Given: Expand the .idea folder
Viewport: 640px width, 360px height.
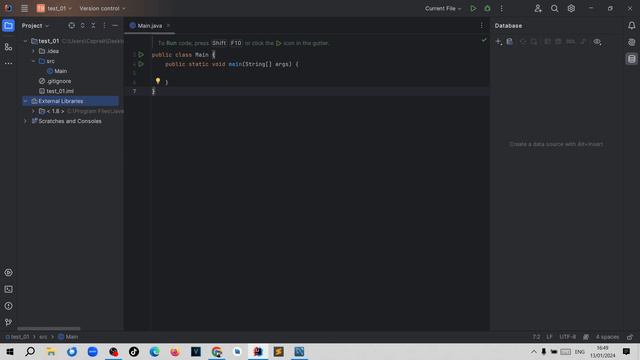Looking at the screenshot, I should (33, 51).
